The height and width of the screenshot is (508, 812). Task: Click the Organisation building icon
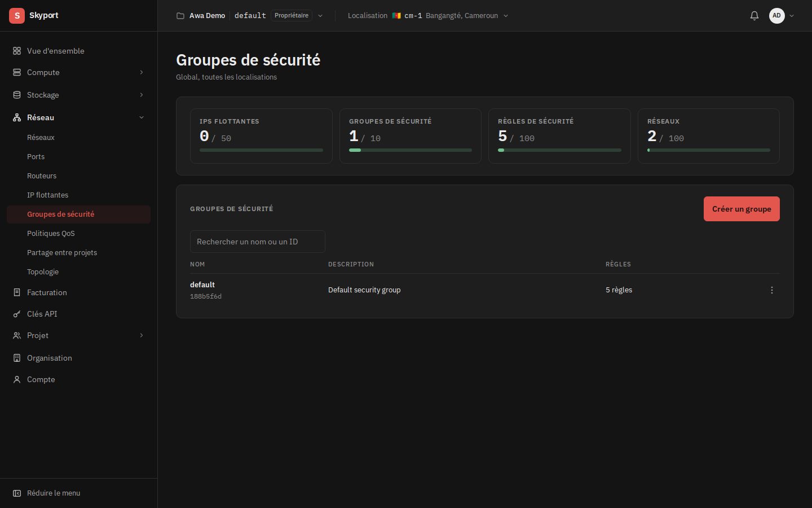click(x=17, y=358)
